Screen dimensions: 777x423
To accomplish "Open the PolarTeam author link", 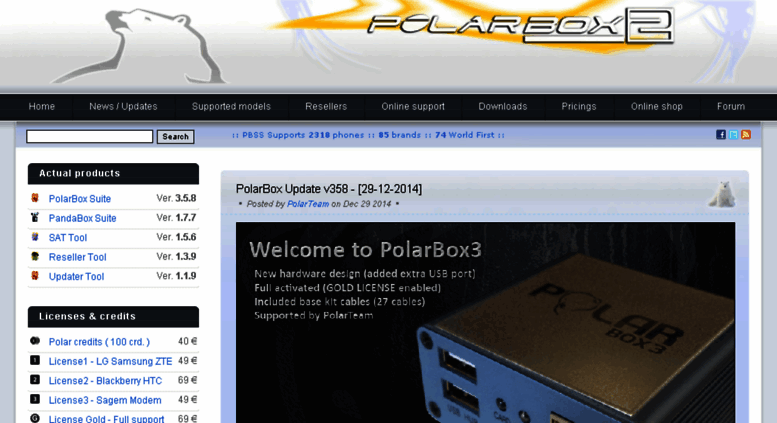I will coord(308,204).
